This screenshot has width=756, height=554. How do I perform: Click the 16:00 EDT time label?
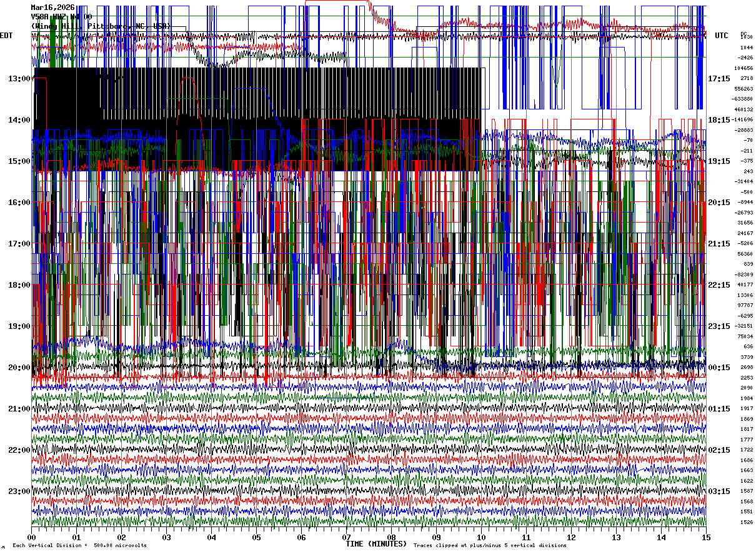(19, 202)
